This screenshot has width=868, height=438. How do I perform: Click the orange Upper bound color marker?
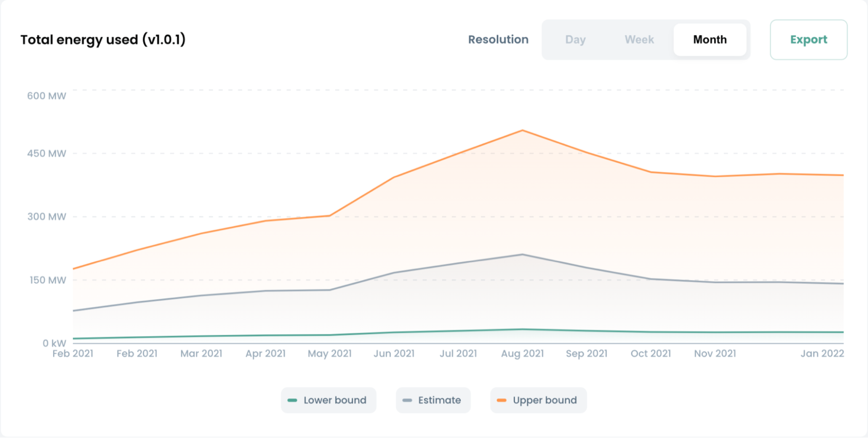click(501, 400)
